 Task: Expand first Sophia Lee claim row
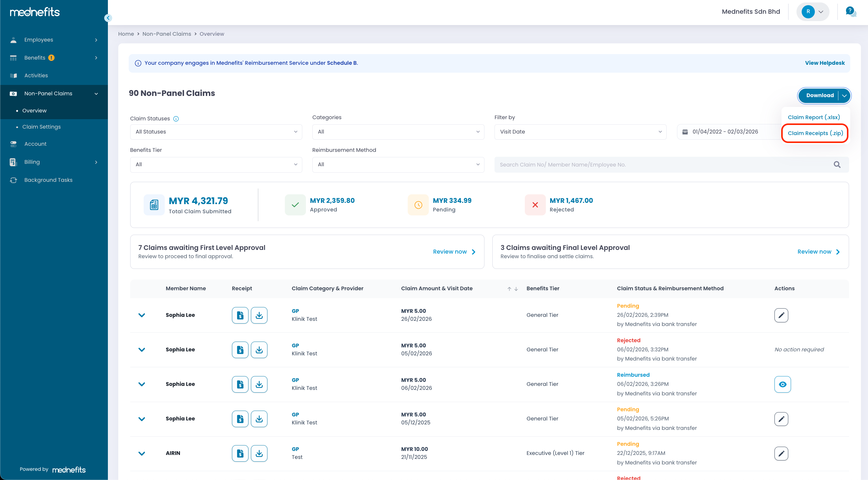pyautogui.click(x=142, y=315)
